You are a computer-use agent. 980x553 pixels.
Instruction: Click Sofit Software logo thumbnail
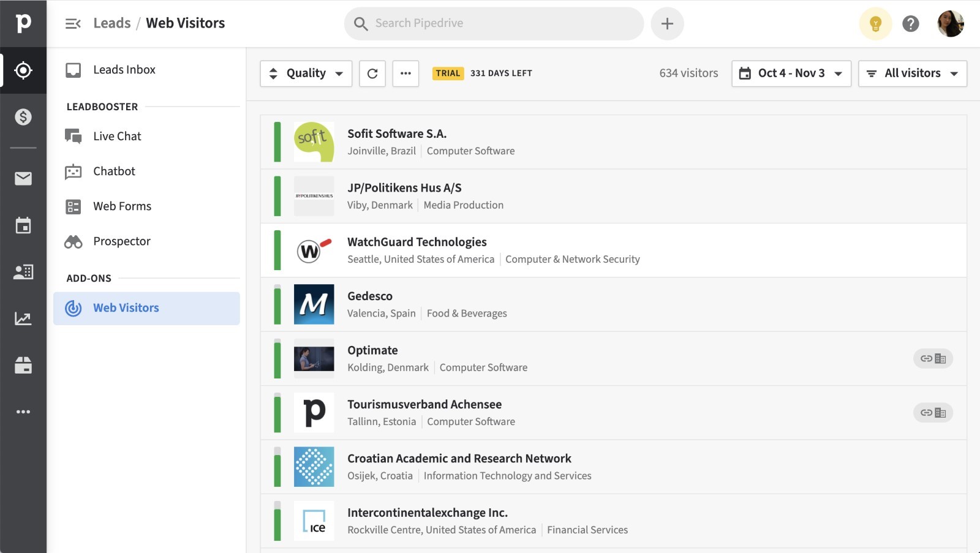314,142
